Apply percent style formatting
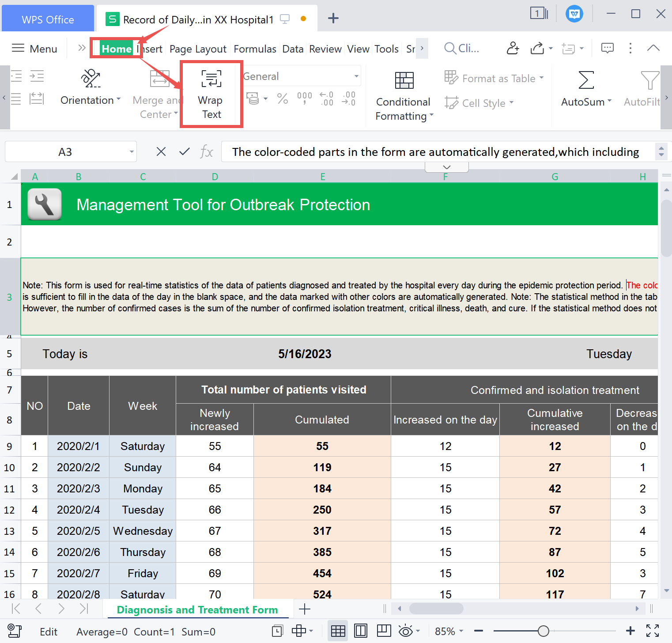Viewport: 672px width, 643px height. click(283, 98)
